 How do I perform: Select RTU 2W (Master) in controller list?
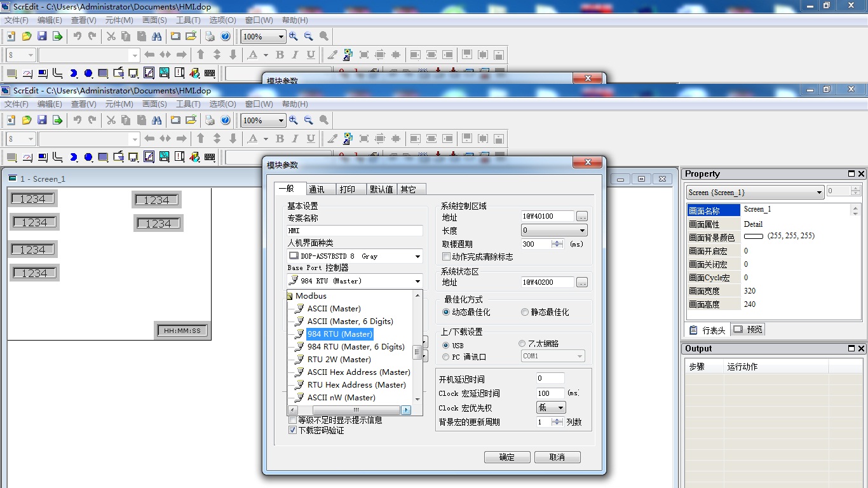tap(339, 359)
